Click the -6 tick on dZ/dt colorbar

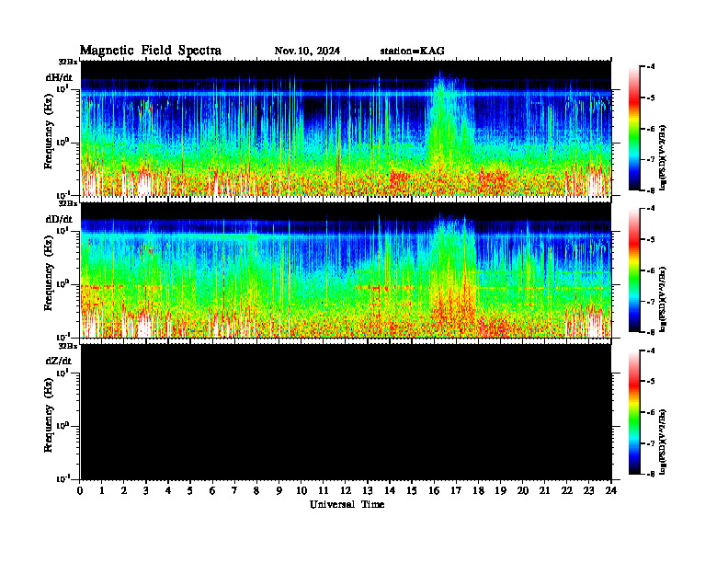click(x=651, y=412)
